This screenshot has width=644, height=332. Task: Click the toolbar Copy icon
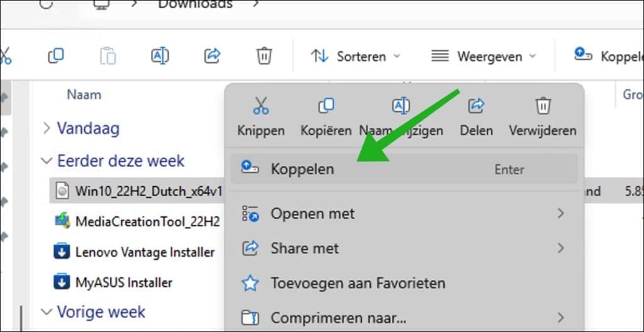(x=56, y=55)
